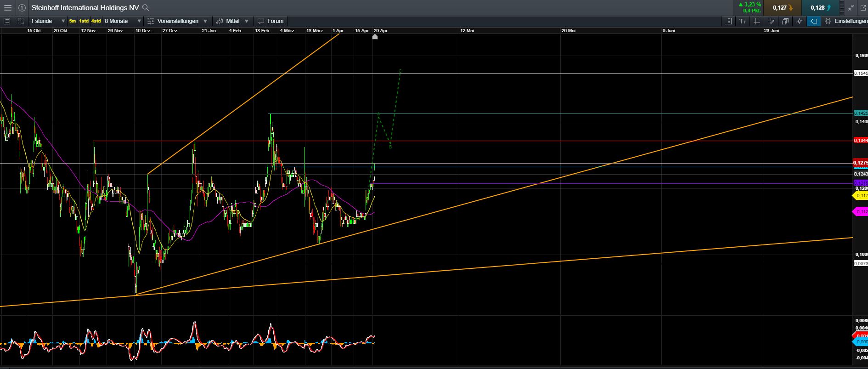
Task: Select the 1std quick interval
Action: pyautogui.click(x=84, y=21)
